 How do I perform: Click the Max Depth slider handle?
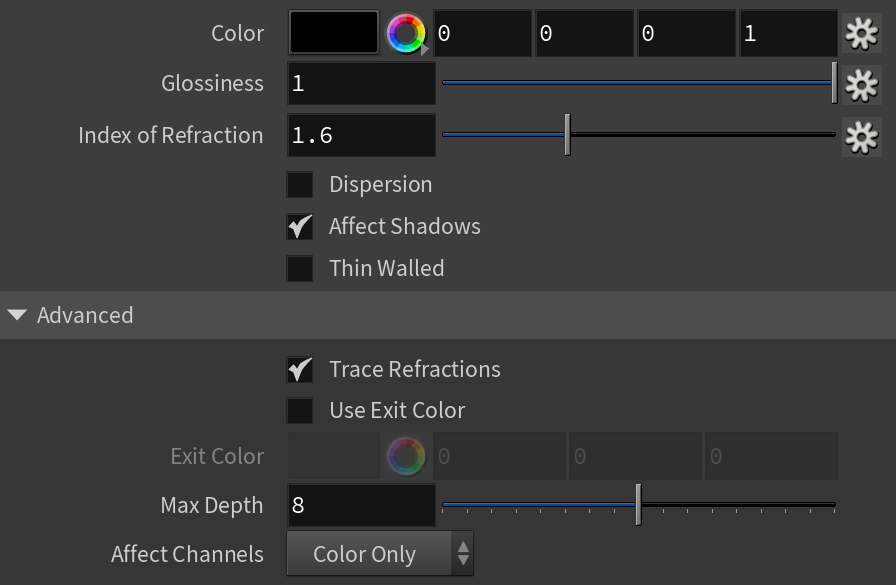point(638,504)
